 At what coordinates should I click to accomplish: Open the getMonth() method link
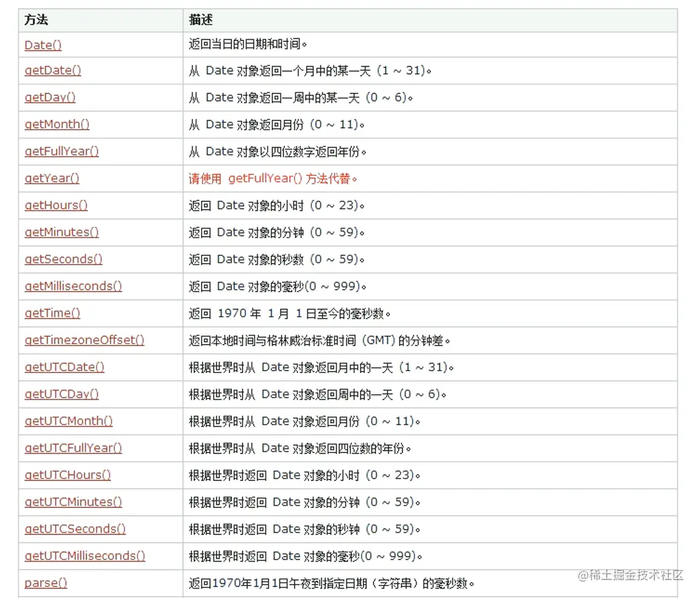(57, 124)
